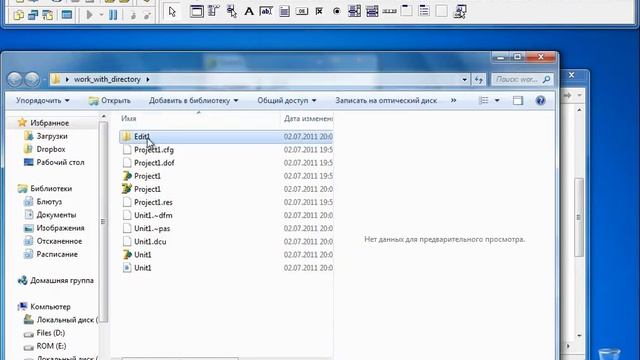Show more toolbar commands chevron
This screenshot has height=360, width=640.
(453, 100)
